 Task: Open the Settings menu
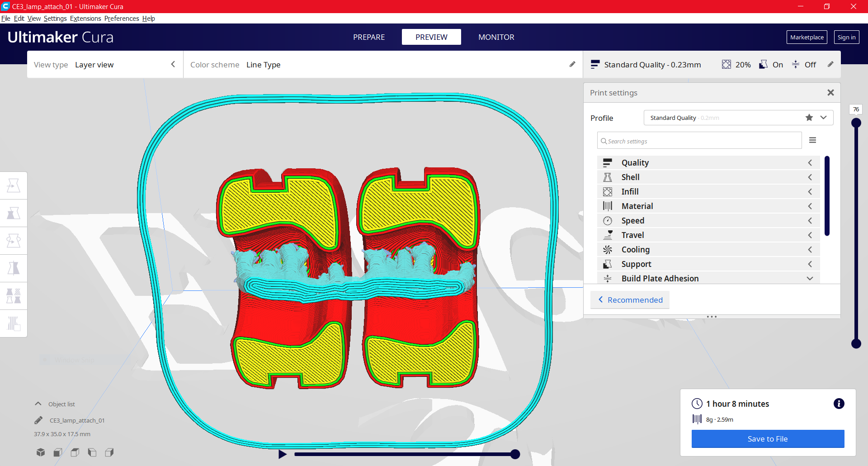[55, 19]
